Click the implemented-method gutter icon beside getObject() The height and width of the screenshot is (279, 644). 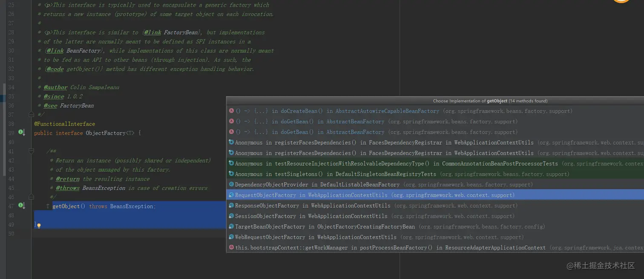click(x=21, y=206)
